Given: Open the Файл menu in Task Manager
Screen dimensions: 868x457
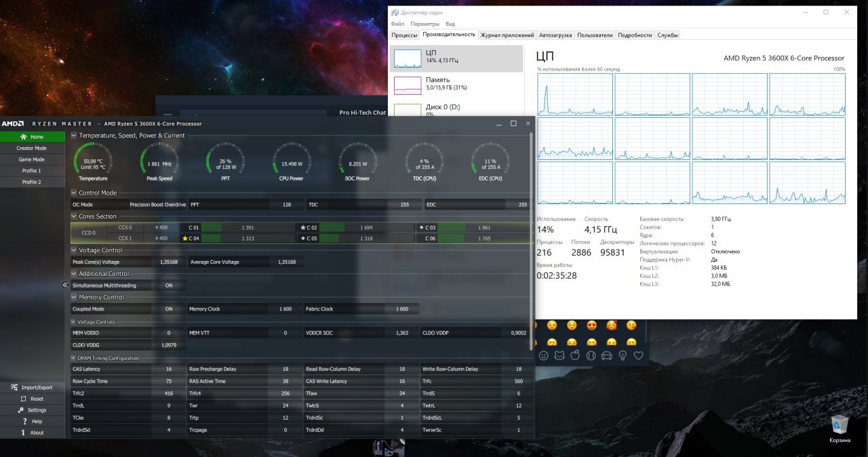Looking at the screenshot, I should pos(397,24).
